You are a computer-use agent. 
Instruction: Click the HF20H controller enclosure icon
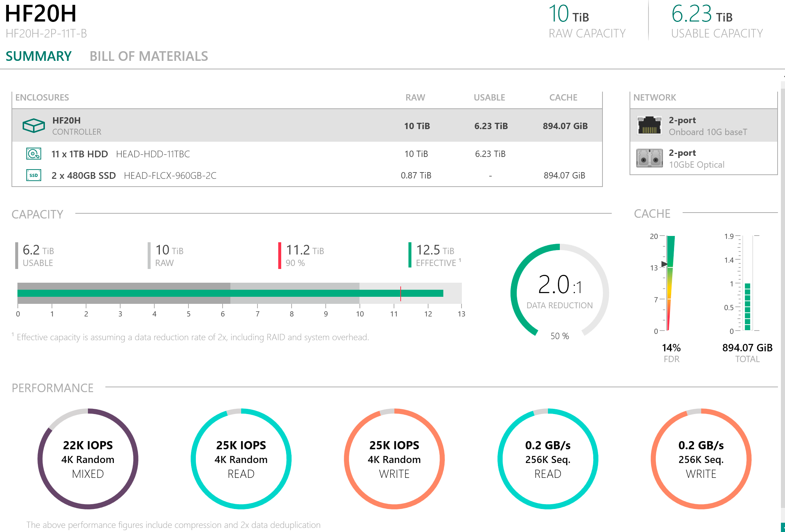click(x=33, y=125)
